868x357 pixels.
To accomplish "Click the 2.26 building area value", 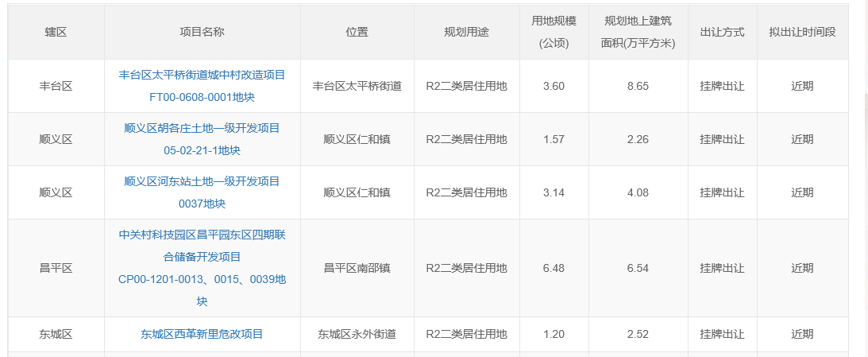I will (638, 139).
